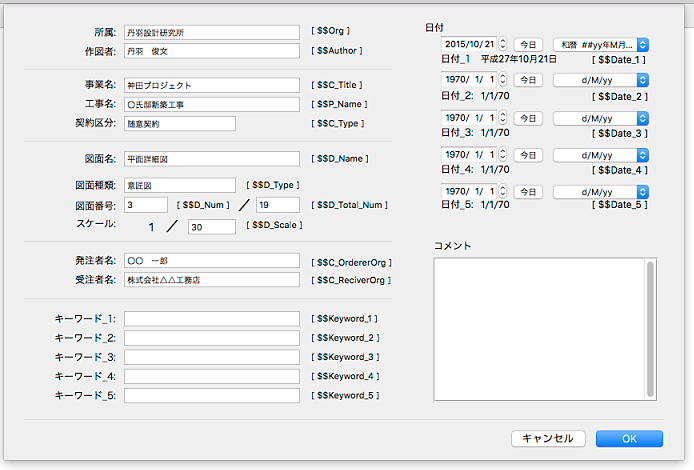Click the 今日 button for 日付_3
This screenshot has width=694, height=470.
pyautogui.click(x=527, y=119)
